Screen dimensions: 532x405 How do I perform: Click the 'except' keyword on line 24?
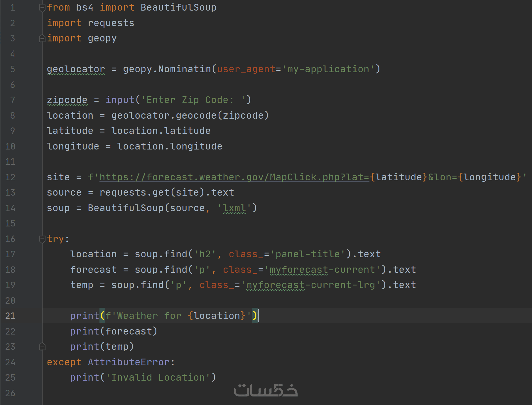tap(64, 362)
